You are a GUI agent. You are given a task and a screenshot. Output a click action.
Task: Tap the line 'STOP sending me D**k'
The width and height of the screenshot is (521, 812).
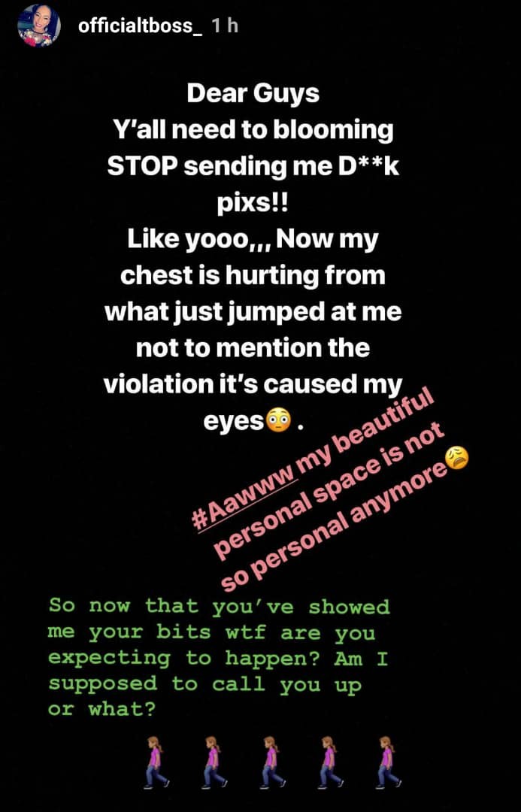coord(253,167)
